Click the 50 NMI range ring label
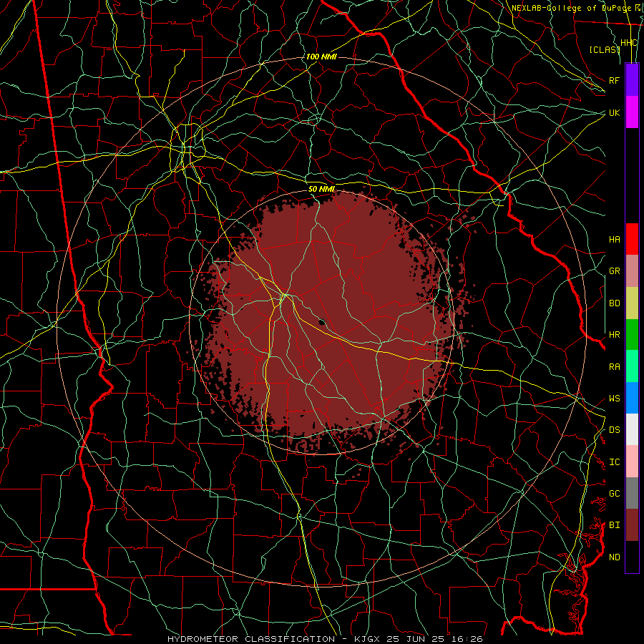 coord(321,189)
